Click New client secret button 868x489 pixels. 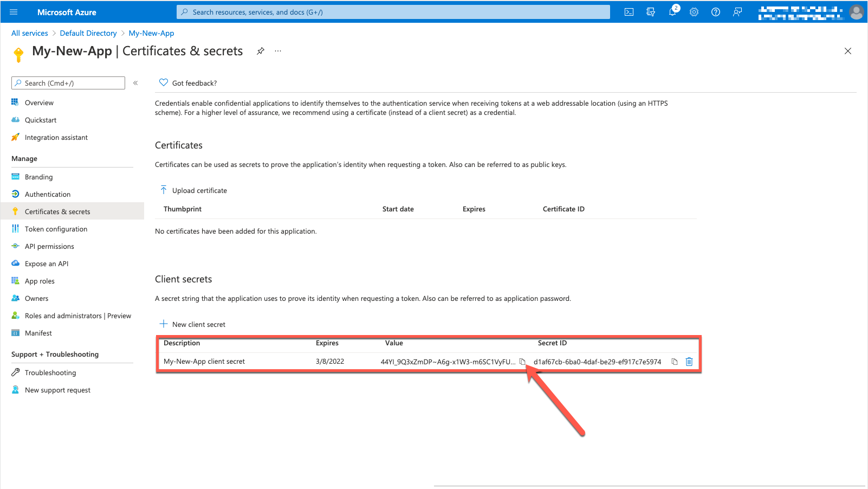pyautogui.click(x=192, y=324)
